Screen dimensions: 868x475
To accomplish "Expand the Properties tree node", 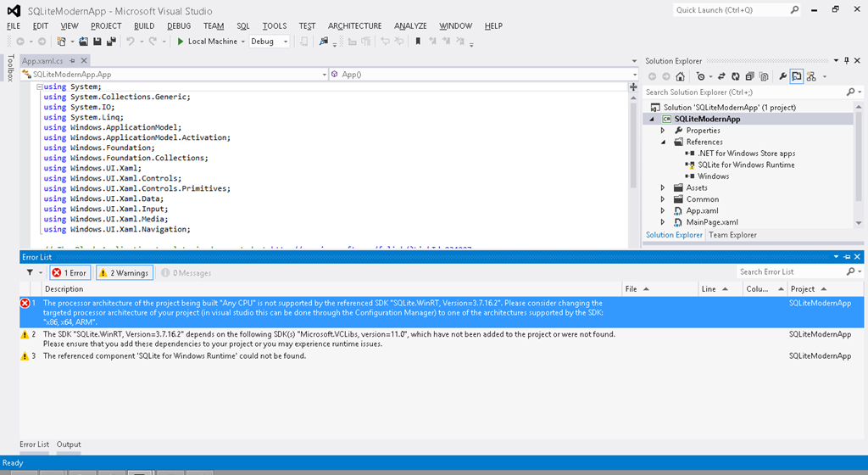I will coord(663,131).
